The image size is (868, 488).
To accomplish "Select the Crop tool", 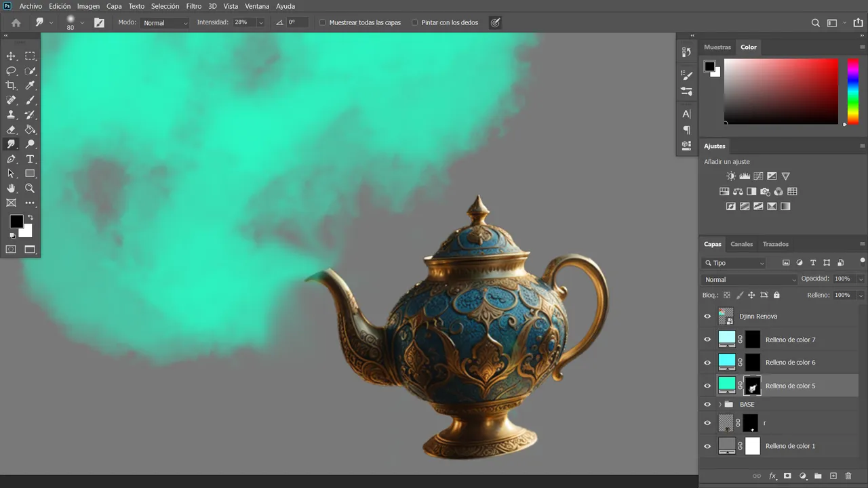I will [x=11, y=85].
